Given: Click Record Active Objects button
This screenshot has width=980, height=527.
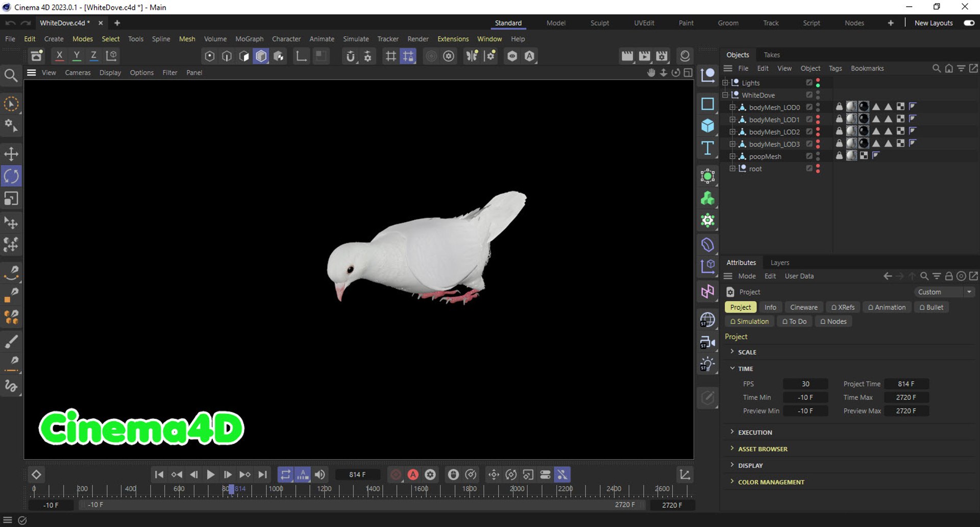Looking at the screenshot, I should (x=396, y=474).
